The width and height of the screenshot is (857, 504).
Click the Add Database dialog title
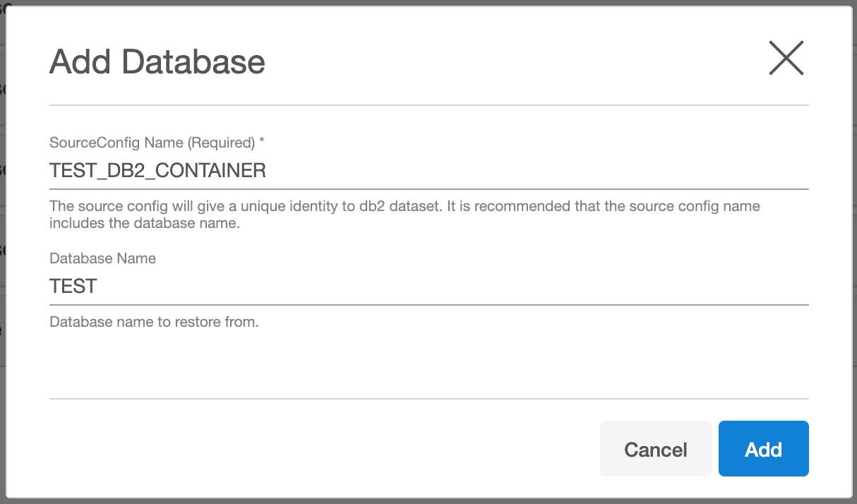(157, 62)
